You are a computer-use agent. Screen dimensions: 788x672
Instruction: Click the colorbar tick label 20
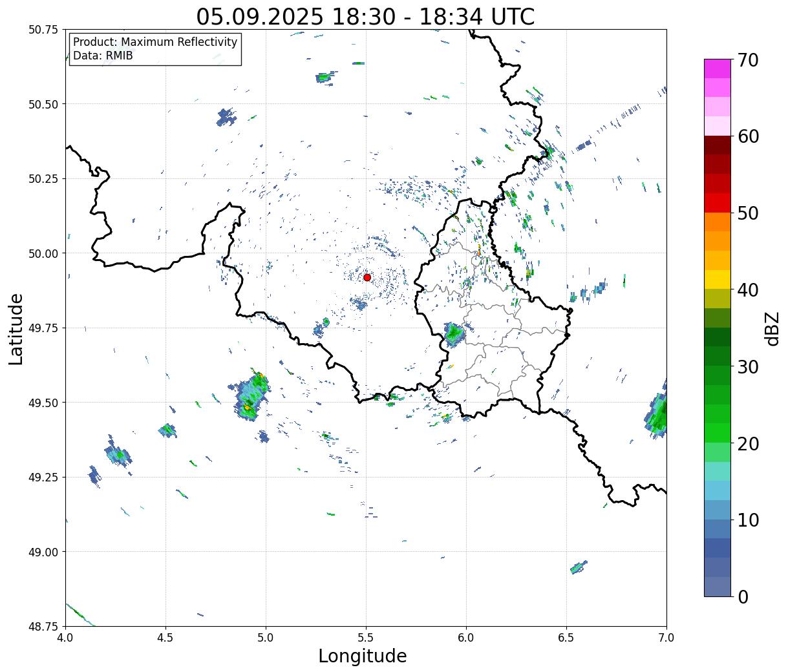[x=748, y=444]
